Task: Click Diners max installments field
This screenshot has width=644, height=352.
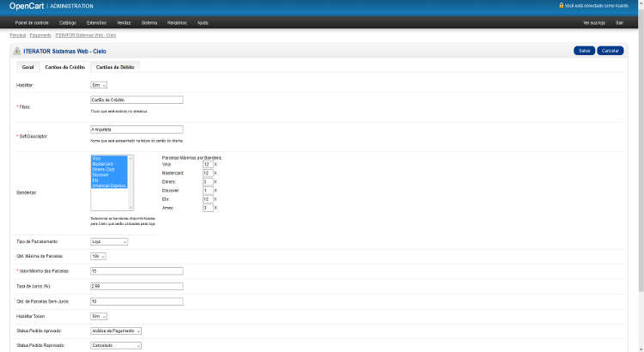Action: point(208,181)
